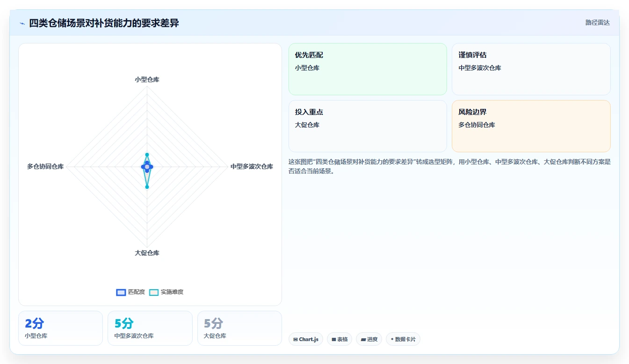The width and height of the screenshot is (629, 364).
Task: Open the 优先匹配 card
Action: point(368,69)
